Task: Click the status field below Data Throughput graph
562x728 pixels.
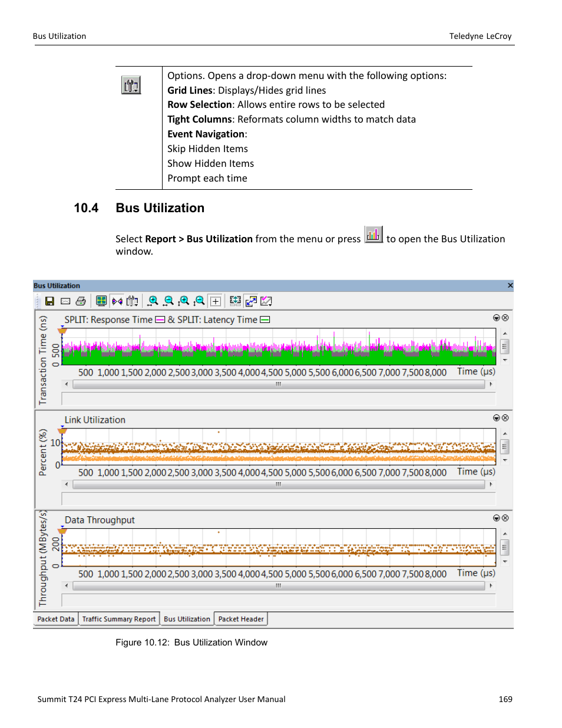Action: coord(279,600)
